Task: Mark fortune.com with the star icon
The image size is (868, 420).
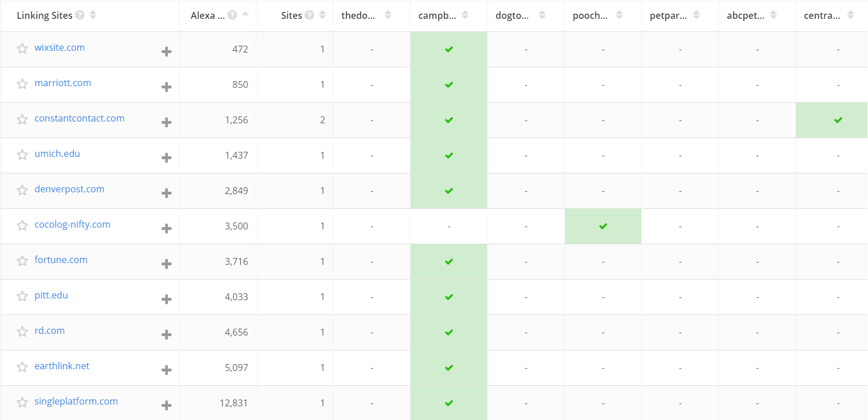Action: coord(22,261)
